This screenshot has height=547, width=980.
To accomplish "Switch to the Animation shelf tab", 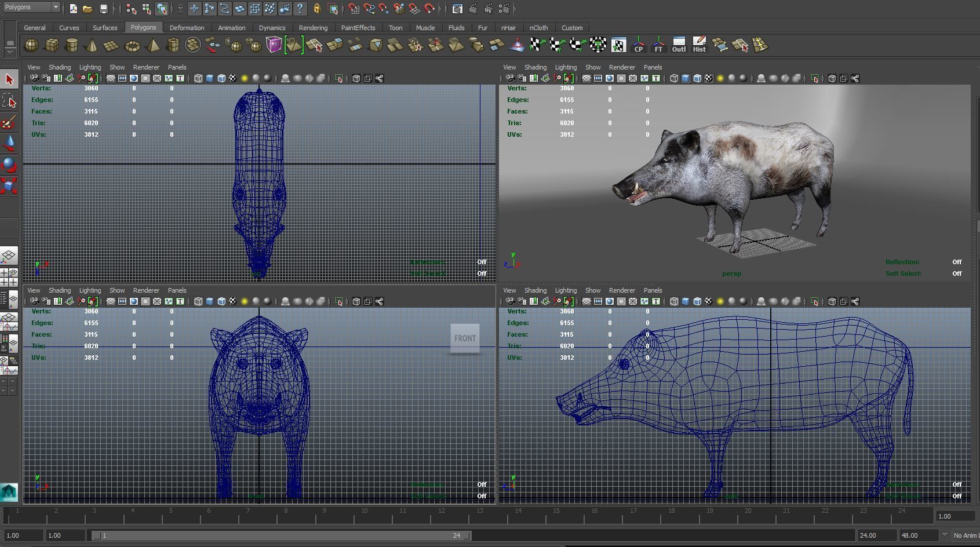I will tap(232, 28).
